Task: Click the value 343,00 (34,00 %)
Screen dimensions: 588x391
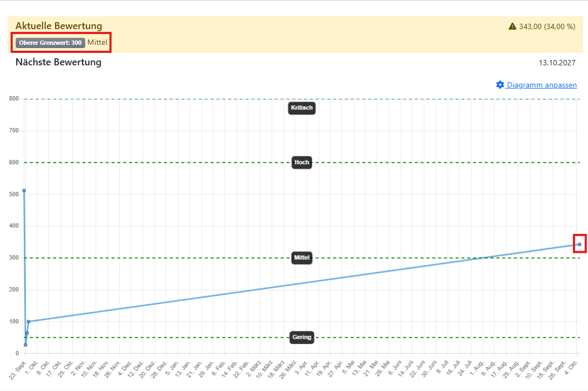Action: (547, 26)
